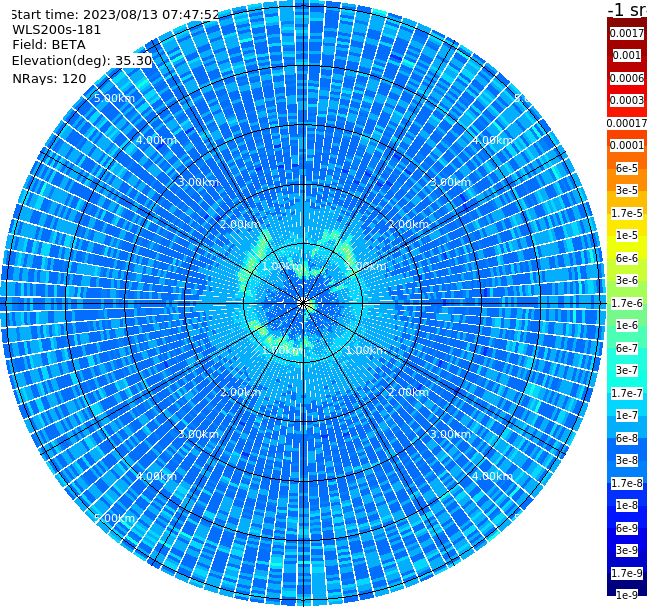Click the '-1 sr' colorbar unit title

(x=627, y=9)
